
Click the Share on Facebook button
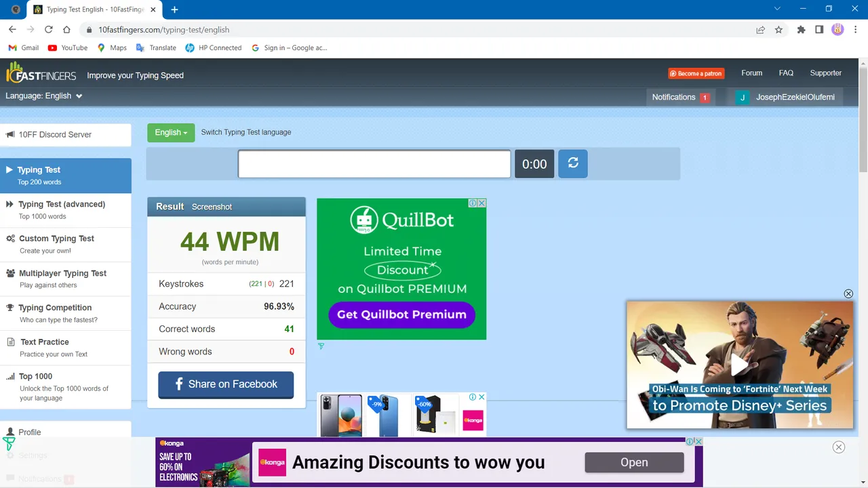click(x=226, y=384)
